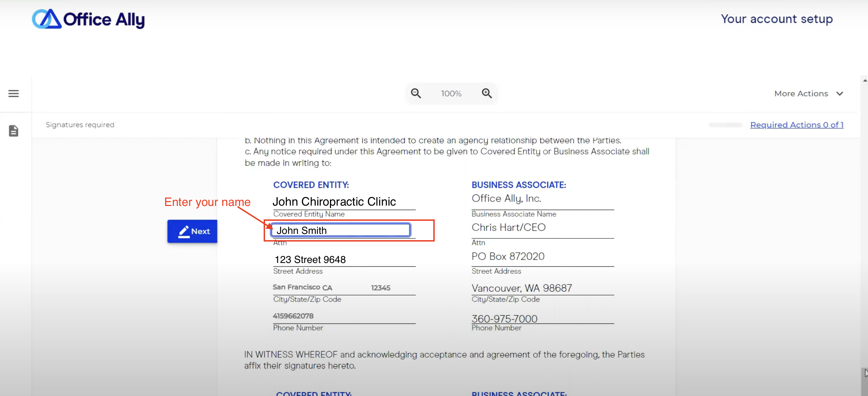Click the Office Ally logo
The image size is (868, 396).
point(88,19)
